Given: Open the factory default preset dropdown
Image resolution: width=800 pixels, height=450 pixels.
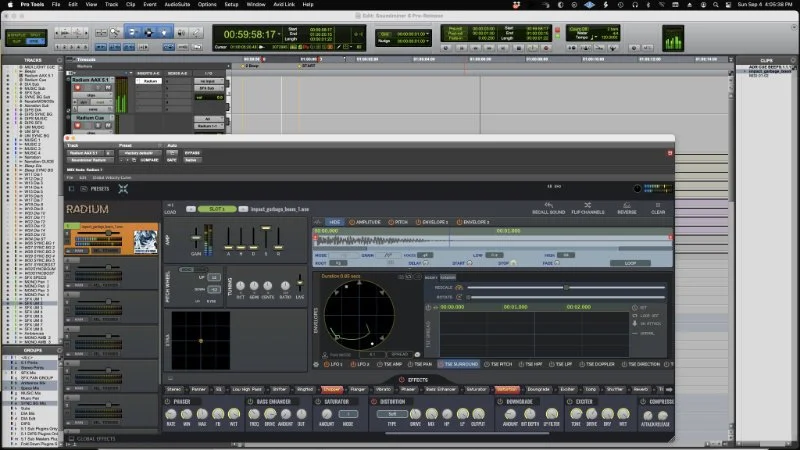Looking at the screenshot, I should (140, 153).
